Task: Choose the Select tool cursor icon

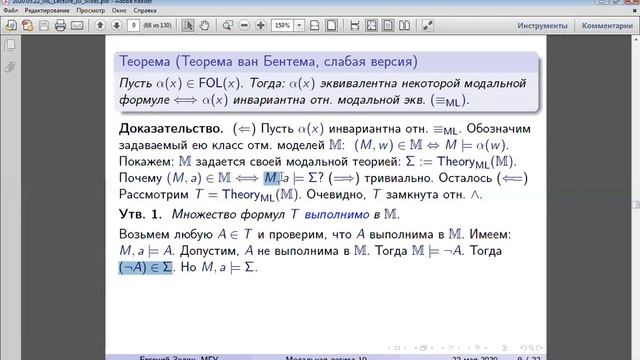Action: pyautogui.click(x=188, y=26)
